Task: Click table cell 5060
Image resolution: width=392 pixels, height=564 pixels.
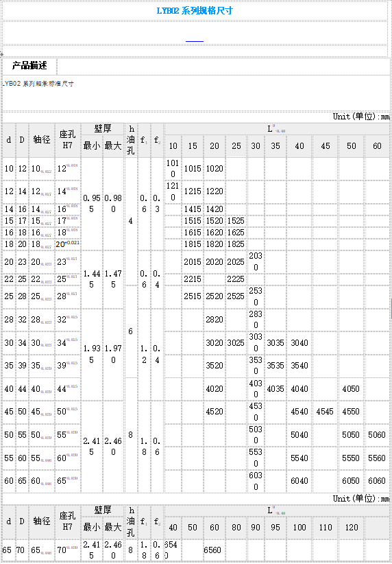Action: click(x=376, y=435)
